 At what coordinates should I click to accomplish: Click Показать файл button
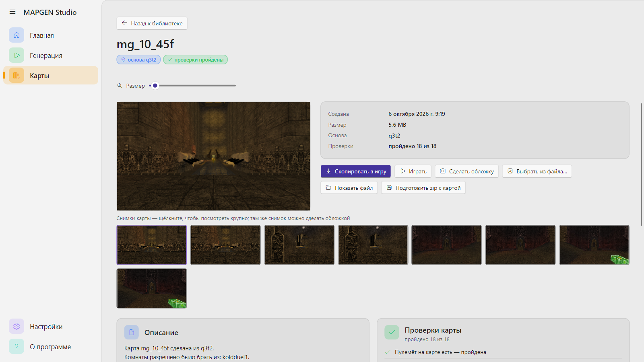tap(349, 188)
